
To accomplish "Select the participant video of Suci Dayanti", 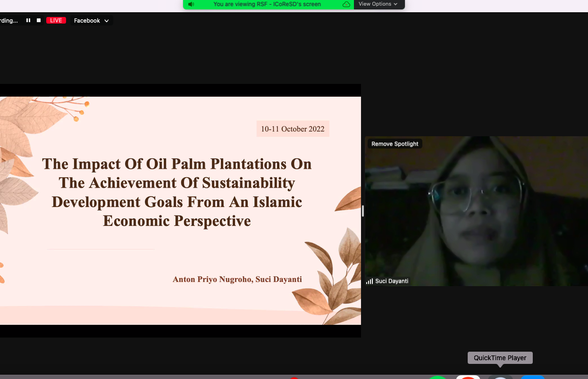I will pos(476,211).
